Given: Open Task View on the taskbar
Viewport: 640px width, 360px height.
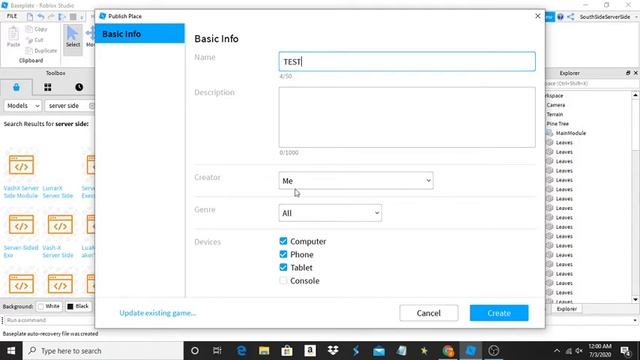Looking at the screenshot, I should click(217, 351).
